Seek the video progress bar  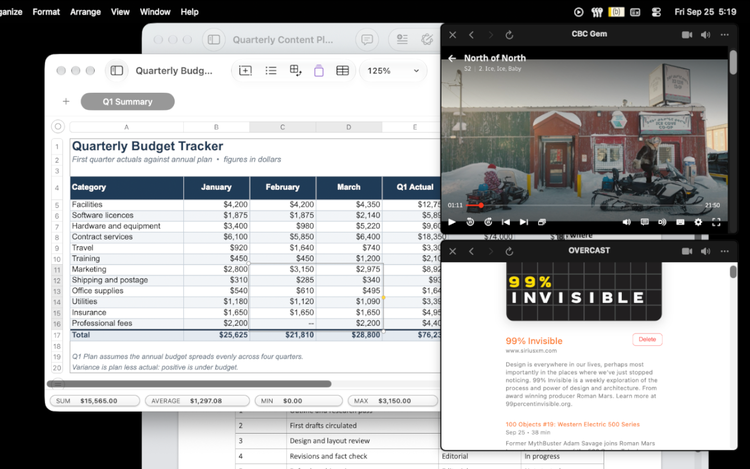584,205
